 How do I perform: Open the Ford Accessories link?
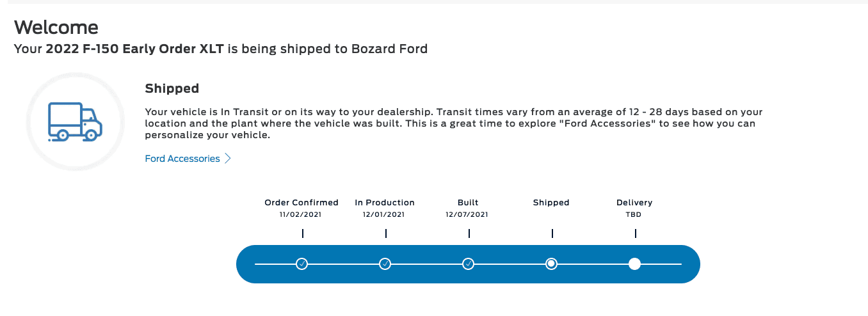(x=182, y=159)
